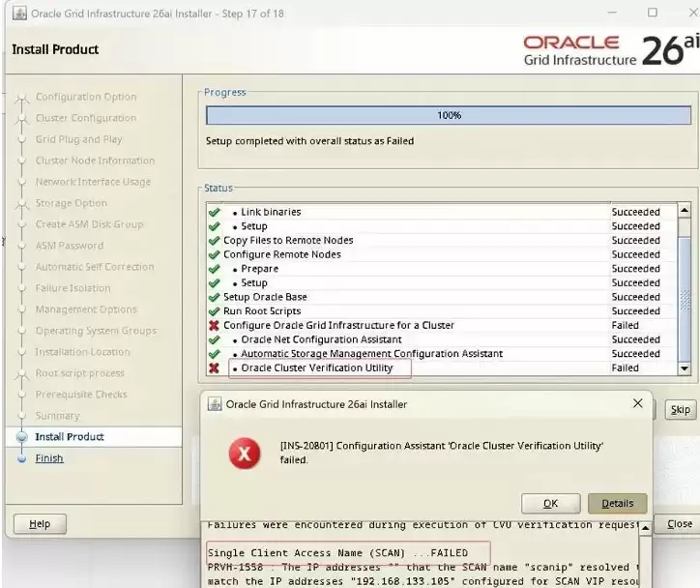This screenshot has height=588, width=700.
Task: Click the Create ASM Disk Group step
Action: 89,224
